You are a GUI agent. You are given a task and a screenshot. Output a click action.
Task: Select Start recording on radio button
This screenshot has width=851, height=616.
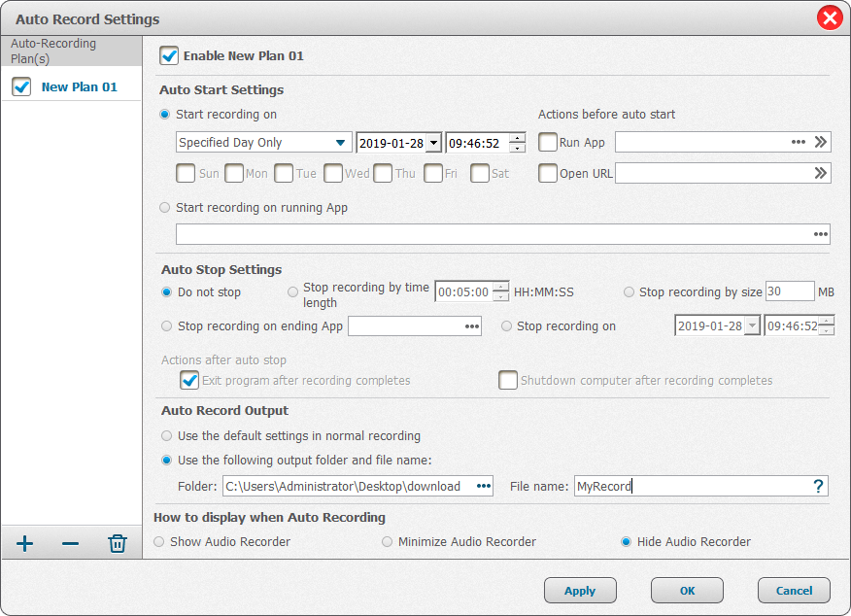[x=165, y=114]
